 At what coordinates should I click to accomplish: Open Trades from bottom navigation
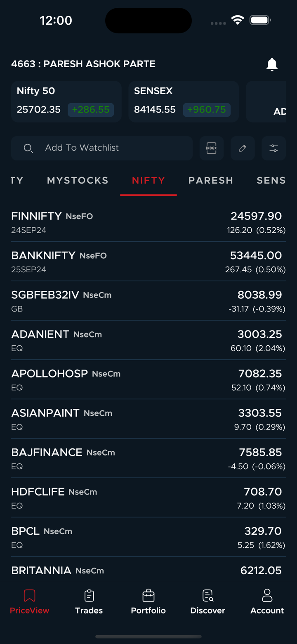pyautogui.click(x=89, y=602)
